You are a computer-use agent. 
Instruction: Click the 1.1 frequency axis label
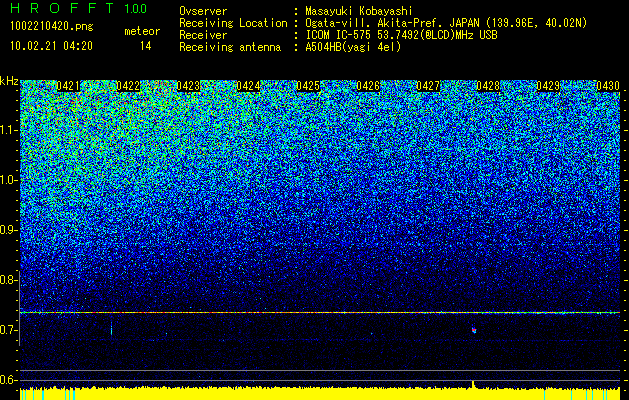click(8, 130)
